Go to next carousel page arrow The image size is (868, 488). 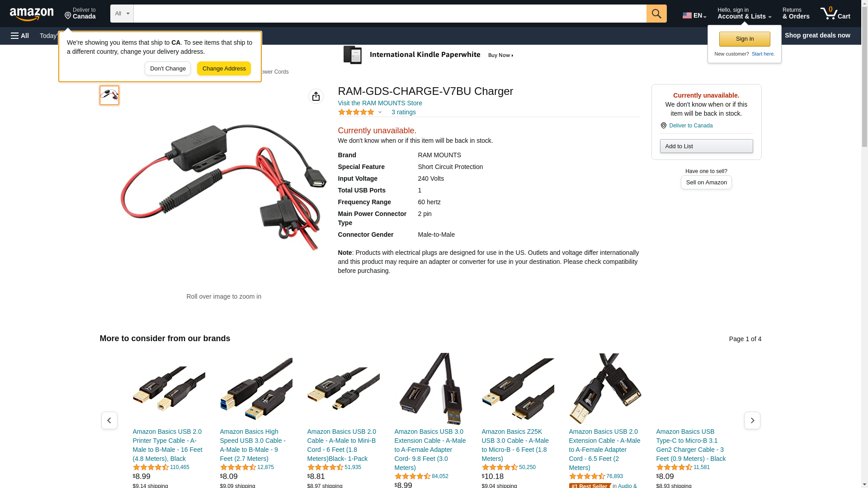(752, 421)
